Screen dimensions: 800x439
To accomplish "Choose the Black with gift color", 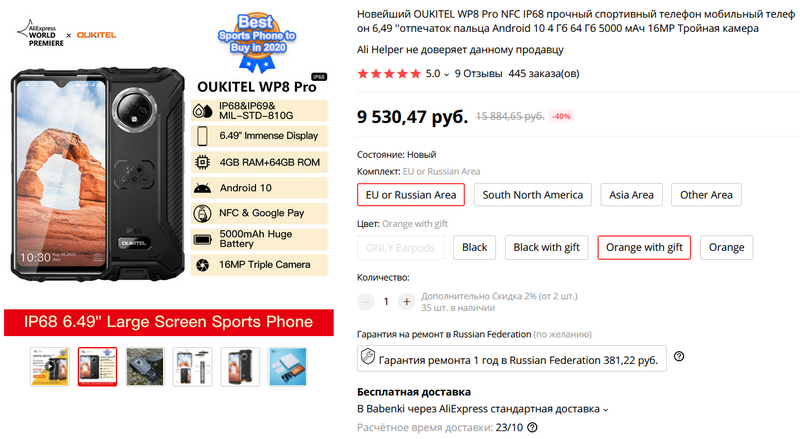I will tap(546, 247).
